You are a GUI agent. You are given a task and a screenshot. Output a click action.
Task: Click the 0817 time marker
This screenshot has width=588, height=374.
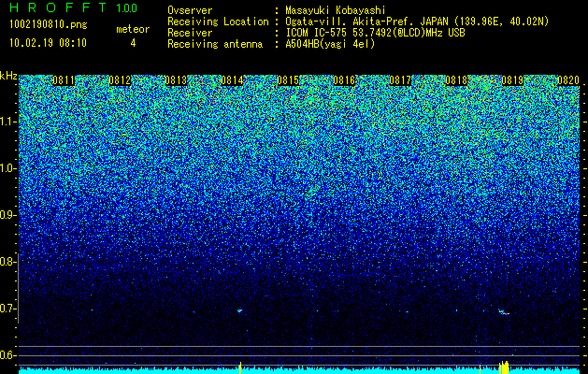click(400, 80)
